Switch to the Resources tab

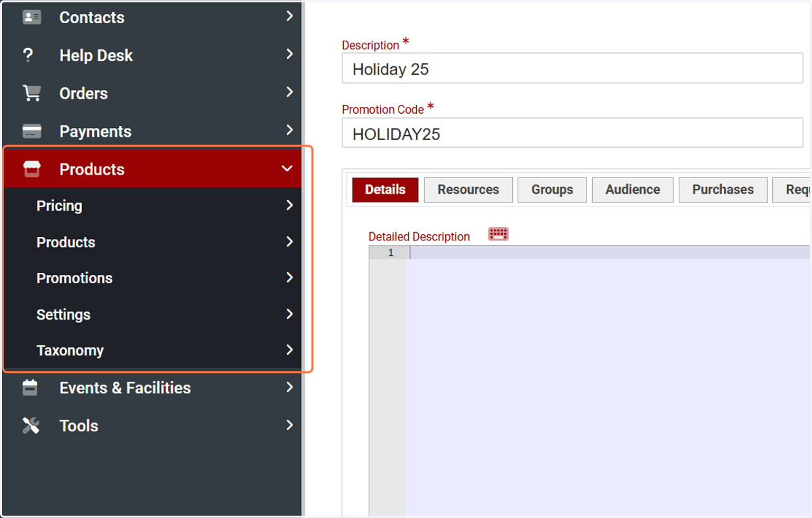[468, 190]
